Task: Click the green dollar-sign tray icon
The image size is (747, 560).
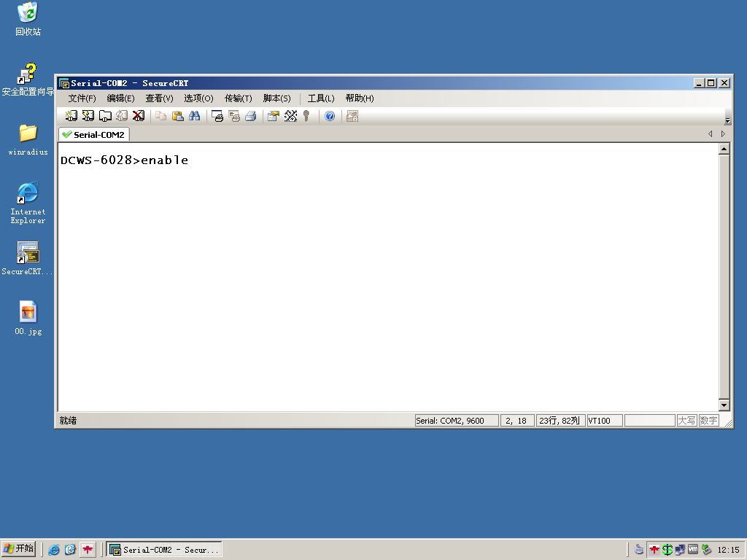Action: [x=667, y=550]
